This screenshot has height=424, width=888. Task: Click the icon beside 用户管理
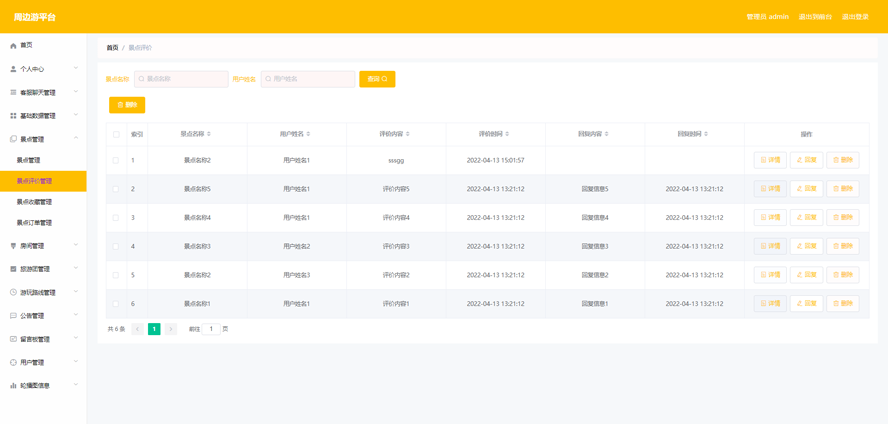(13, 362)
